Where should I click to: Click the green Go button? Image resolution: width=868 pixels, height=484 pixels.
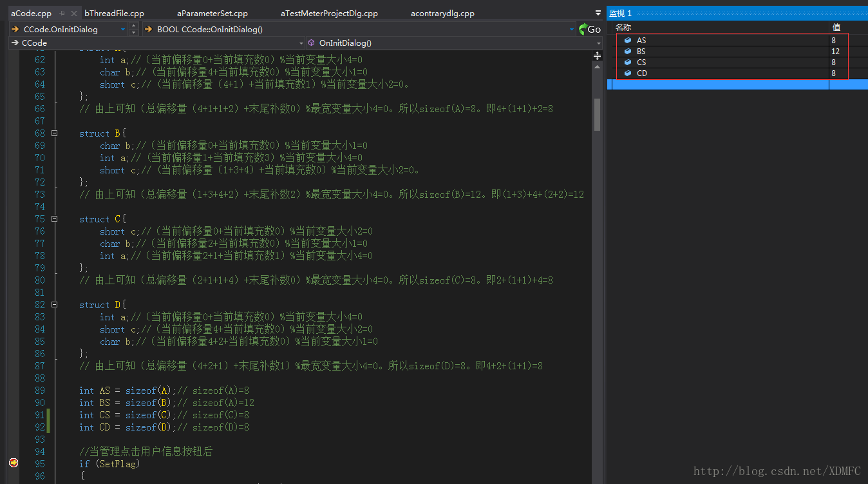[590, 29]
